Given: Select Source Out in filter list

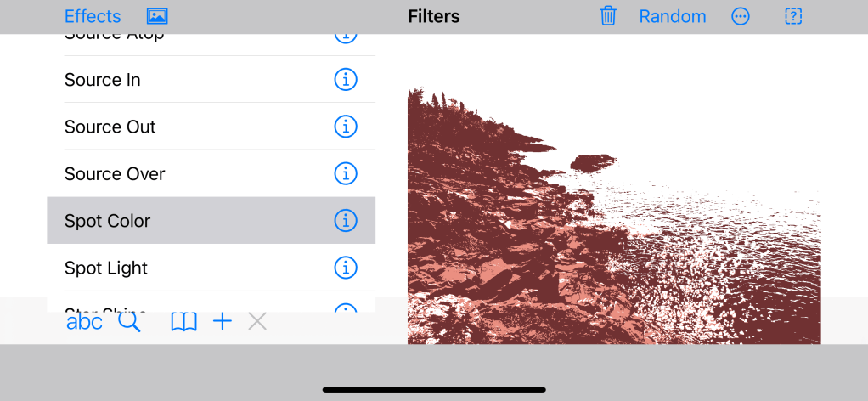Looking at the screenshot, I should coord(110,127).
